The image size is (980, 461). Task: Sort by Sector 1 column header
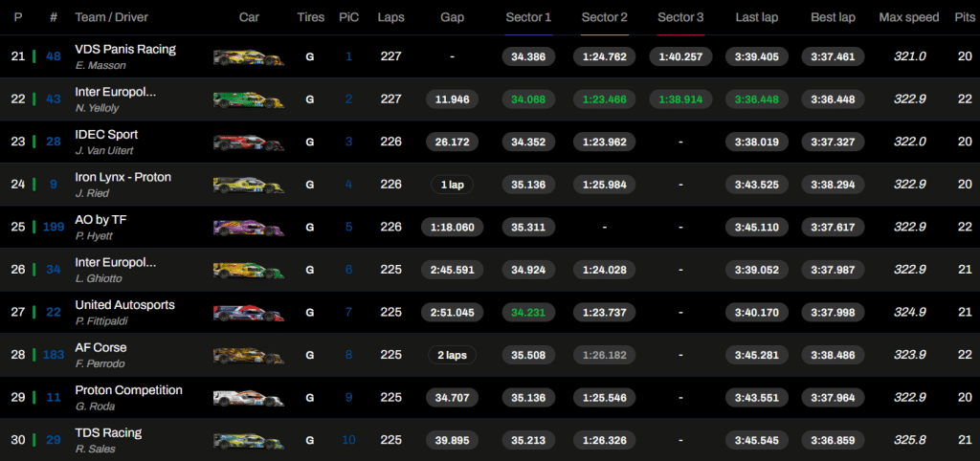click(528, 17)
